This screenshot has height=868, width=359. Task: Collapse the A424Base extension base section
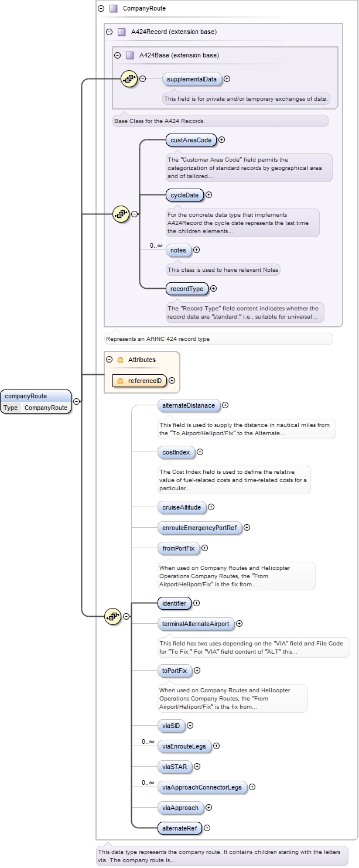[x=118, y=56]
